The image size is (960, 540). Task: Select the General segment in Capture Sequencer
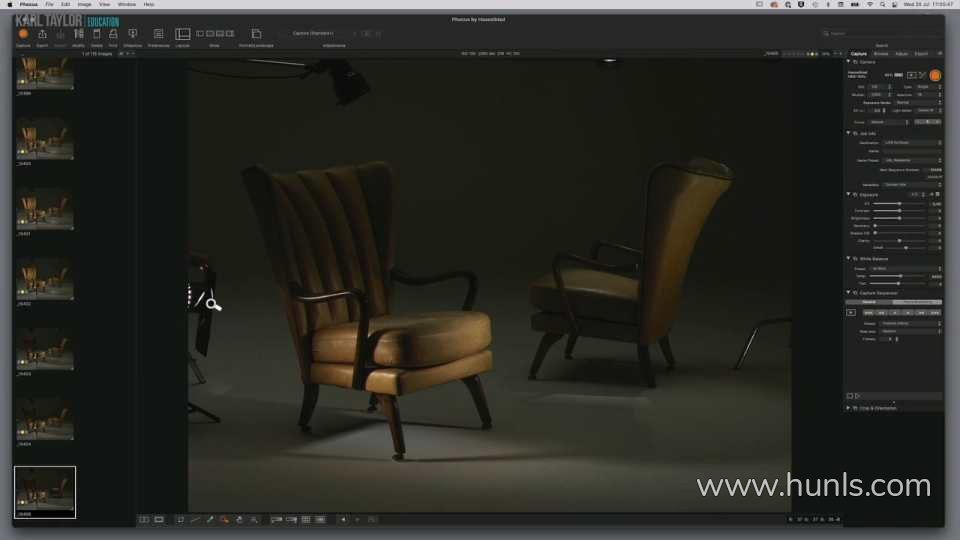(x=869, y=302)
